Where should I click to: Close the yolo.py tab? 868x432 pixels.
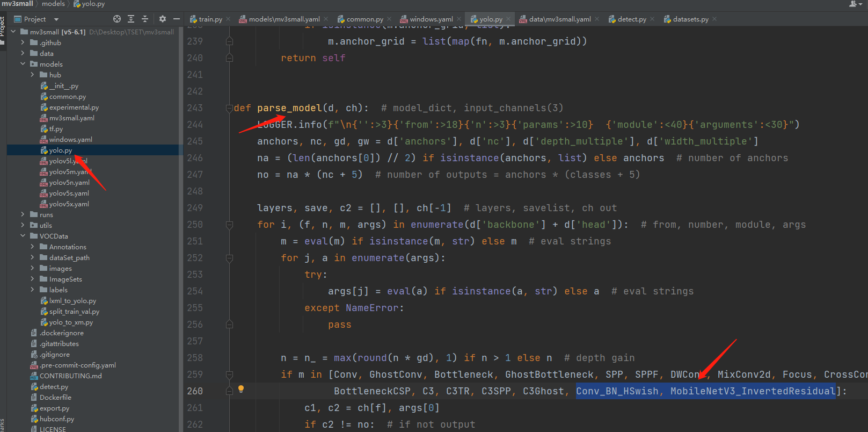(x=508, y=19)
